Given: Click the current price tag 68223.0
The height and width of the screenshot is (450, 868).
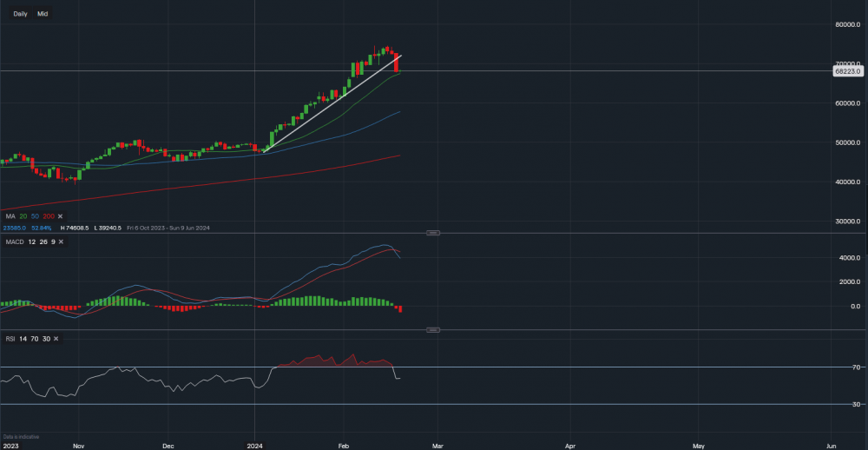Looking at the screenshot, I should pyautogui.click(x=847, y=72).
